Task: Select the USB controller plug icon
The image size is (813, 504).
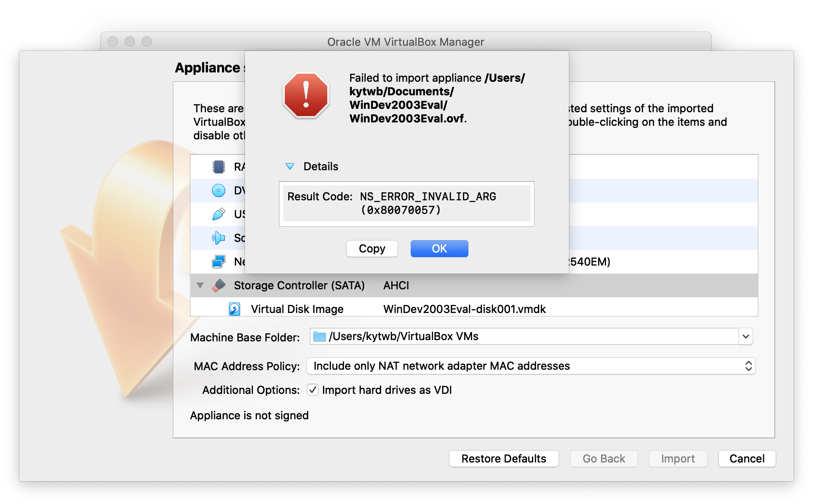Action: 218,214
